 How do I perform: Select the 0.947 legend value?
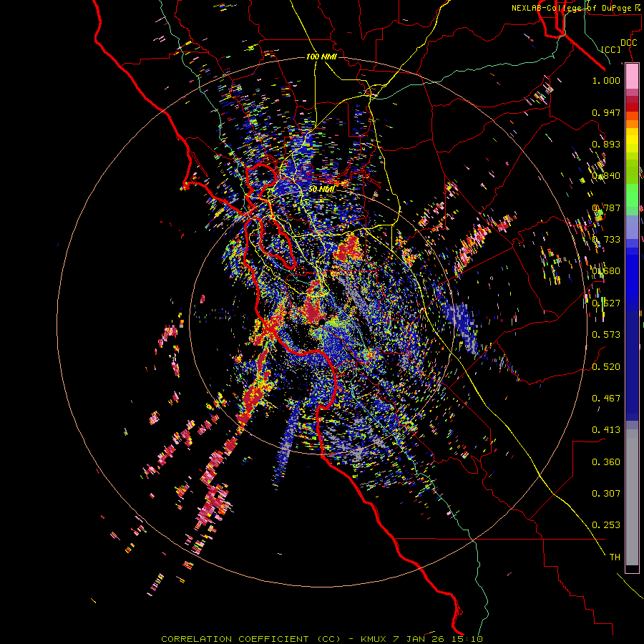pos(606,112)
